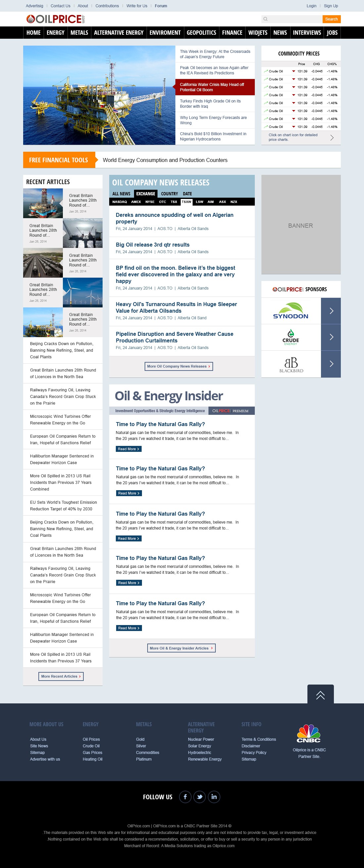This screenshot has height=868, width=364.
Task: Open the detailed price charts arrow
Action: pyautogui.click(x=332, y=138)
